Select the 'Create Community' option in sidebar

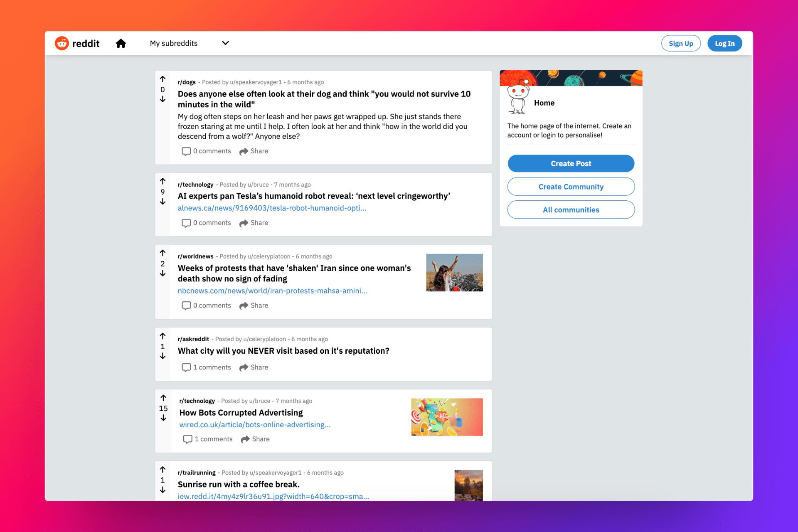571,187
